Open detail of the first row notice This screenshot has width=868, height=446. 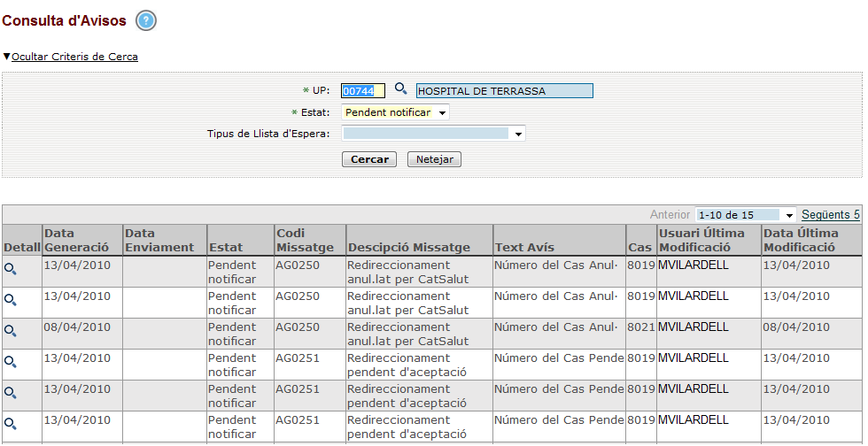coord(11,269)
